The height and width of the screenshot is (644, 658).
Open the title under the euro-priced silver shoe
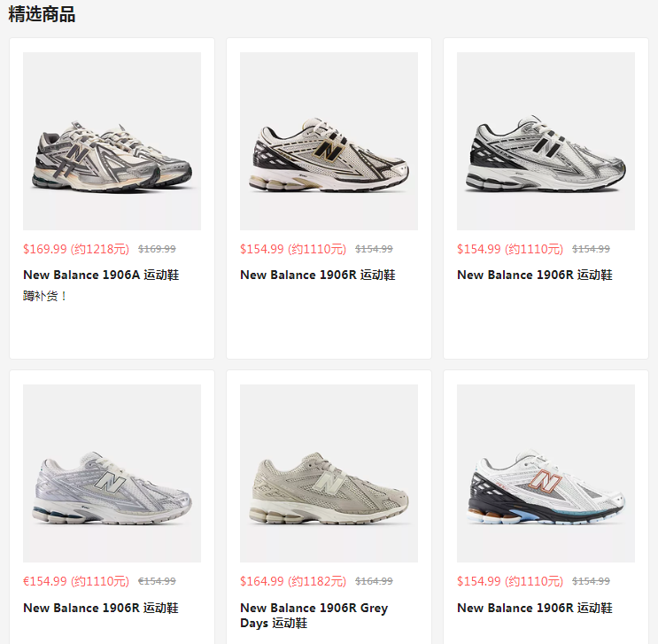click(101, 608)
